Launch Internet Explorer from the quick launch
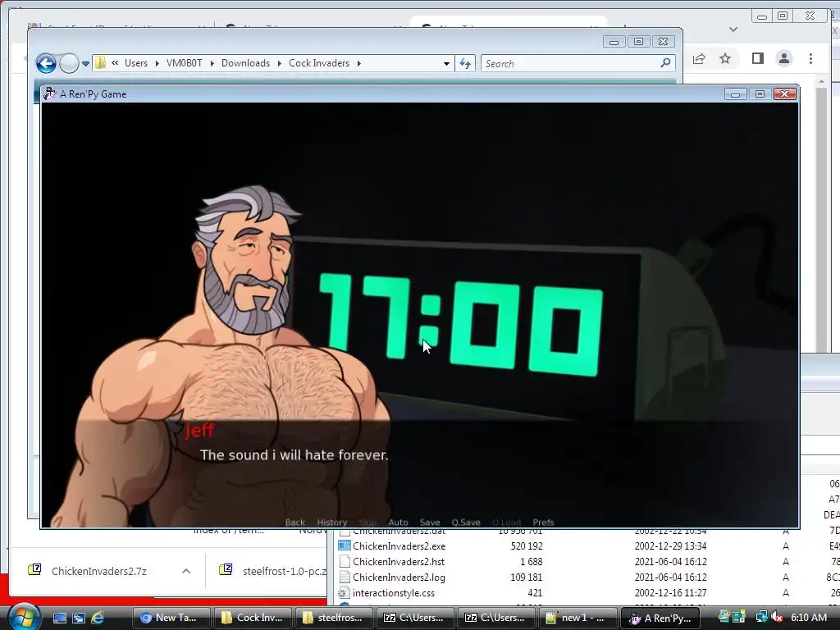The height and width of the screenshot is (630, 840). coord(98,618)
